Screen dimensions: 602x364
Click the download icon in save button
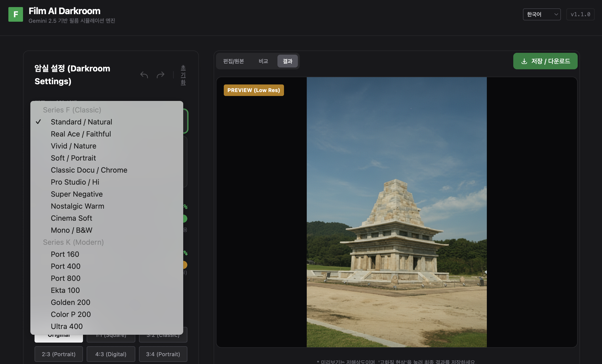(x=524, y=61)
